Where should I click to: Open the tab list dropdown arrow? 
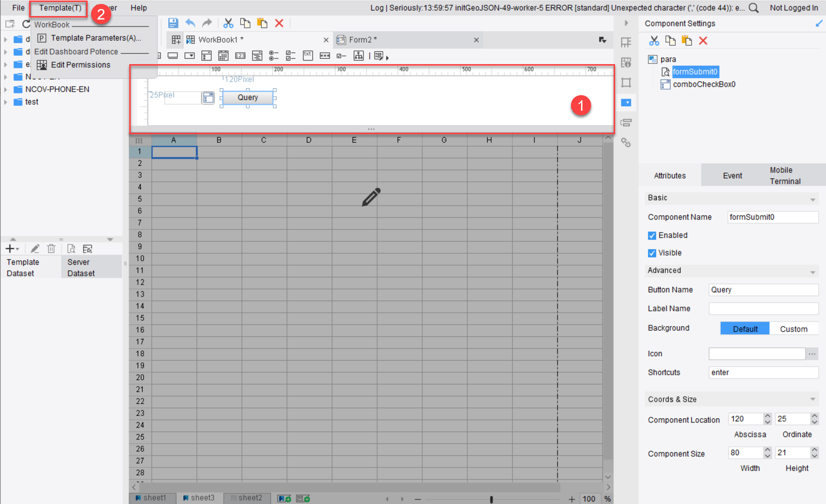pyautogui.click(x=603, y=40)
